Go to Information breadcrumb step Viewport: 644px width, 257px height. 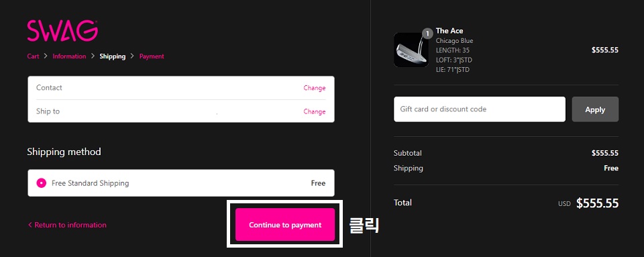pos(69,56)
